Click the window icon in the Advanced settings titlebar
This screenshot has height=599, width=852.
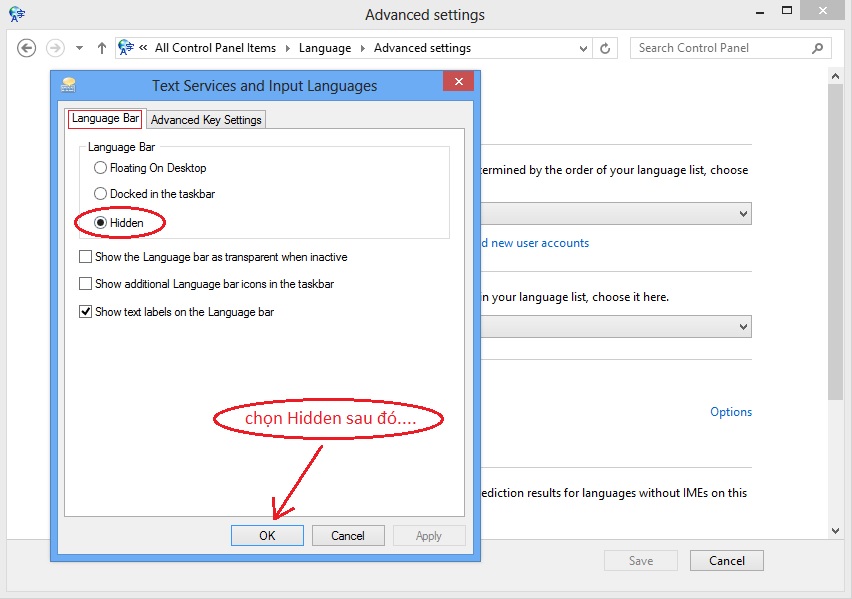pos(14,14)
